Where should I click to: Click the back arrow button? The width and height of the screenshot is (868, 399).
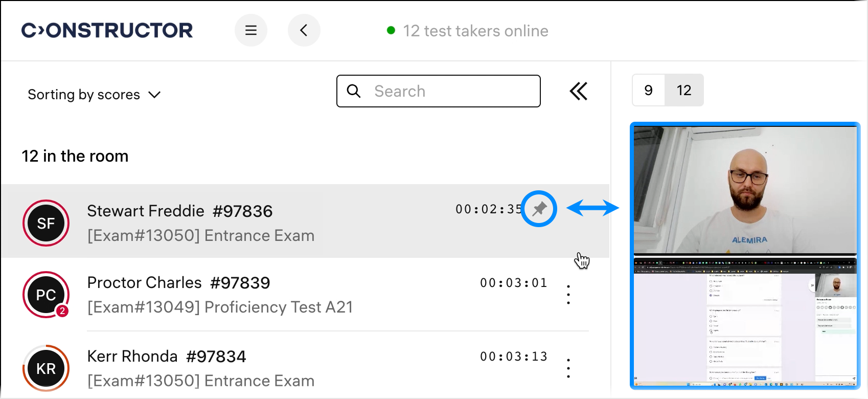click(304, 31)
